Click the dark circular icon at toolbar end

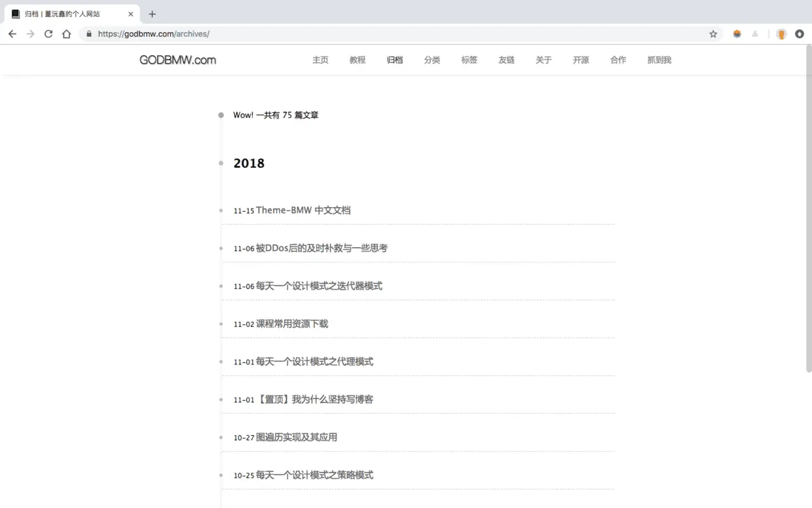tap(800, 34)
